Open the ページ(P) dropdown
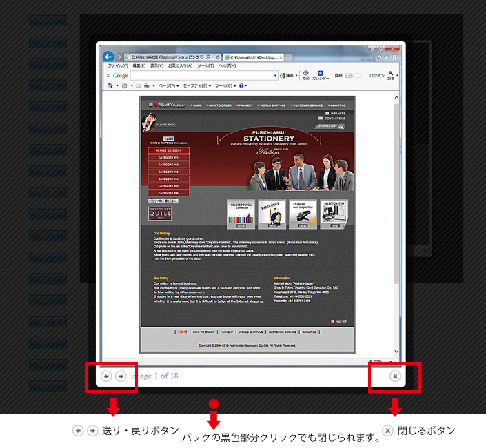The width and height of the screenshot is (486, 448). tap(168, 86)
